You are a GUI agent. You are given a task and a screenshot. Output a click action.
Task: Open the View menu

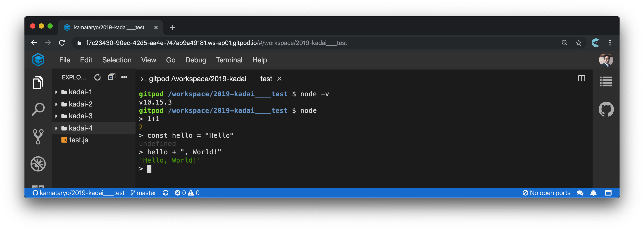click(149, 60)
